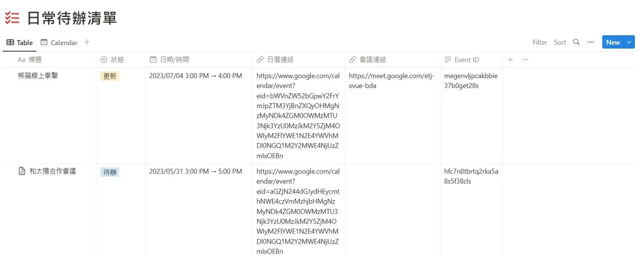Switch to the Table view tab

[x=20, y=43]
